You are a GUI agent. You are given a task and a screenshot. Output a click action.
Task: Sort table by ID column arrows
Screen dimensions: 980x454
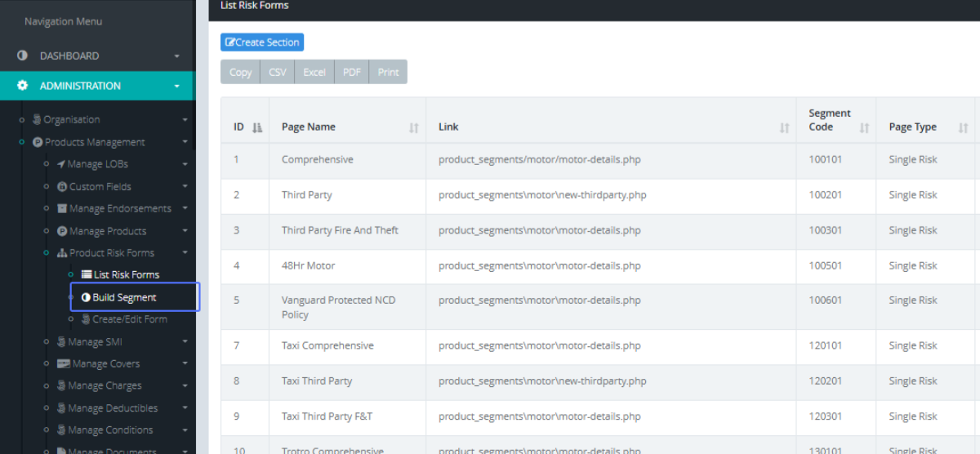tap(257, 127)
